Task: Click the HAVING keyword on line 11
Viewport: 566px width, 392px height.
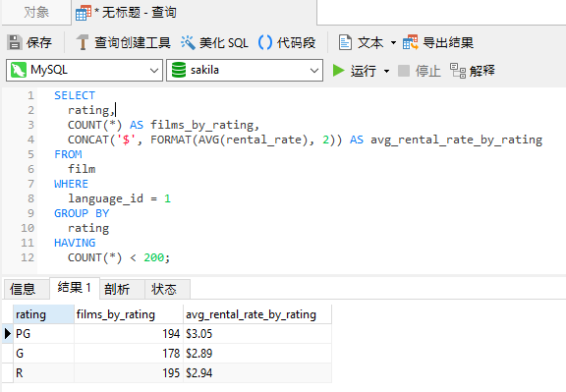Action: [x=75, y=243]
